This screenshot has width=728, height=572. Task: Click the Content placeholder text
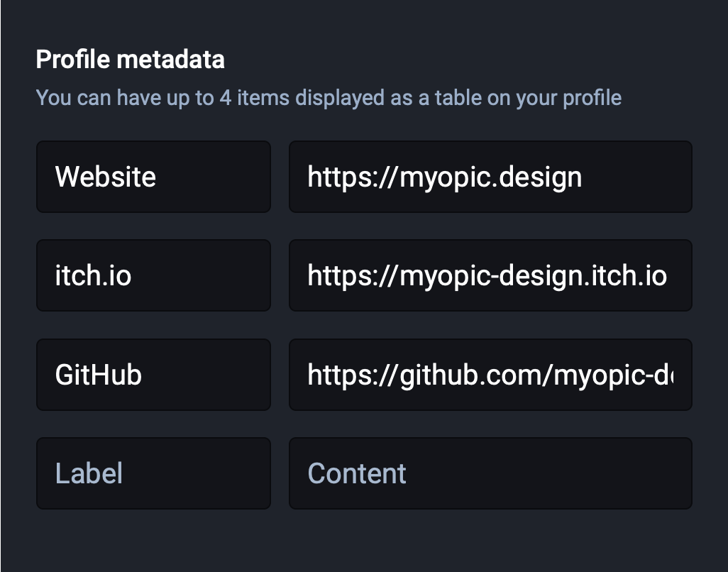tap(357, 473)
